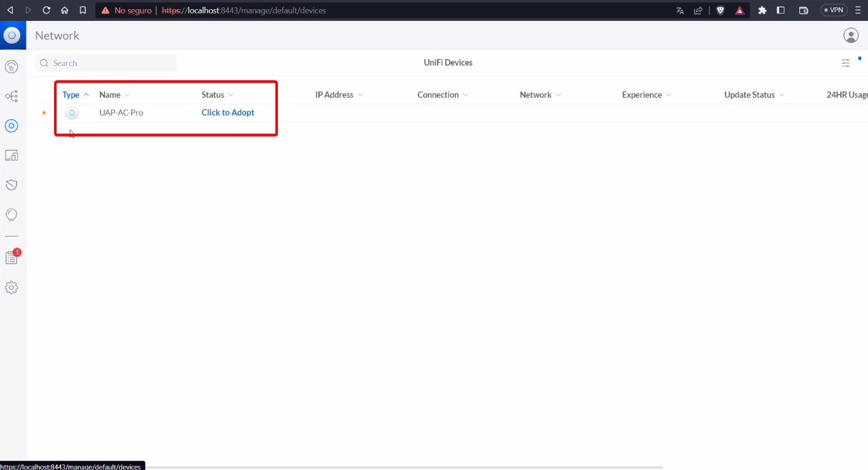
Task: Open the Insights lightbulb sidebar icon
Action: [11, 214]
